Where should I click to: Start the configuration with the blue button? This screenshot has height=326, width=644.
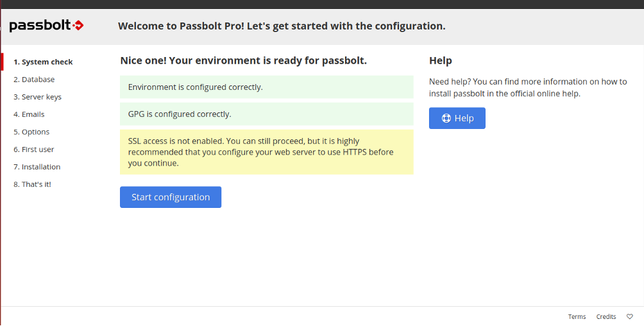point(171,197)
